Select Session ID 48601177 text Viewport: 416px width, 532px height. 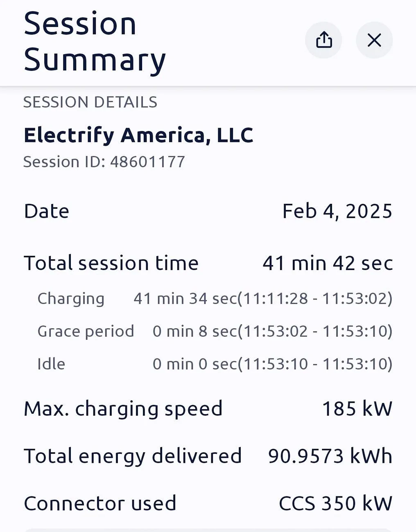coord(104,162)
